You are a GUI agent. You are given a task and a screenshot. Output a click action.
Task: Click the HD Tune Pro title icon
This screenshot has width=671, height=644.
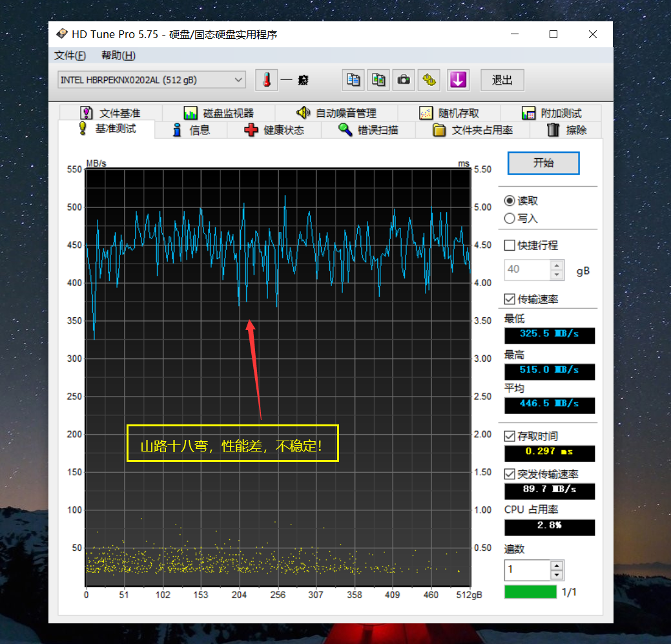(62, 34)
